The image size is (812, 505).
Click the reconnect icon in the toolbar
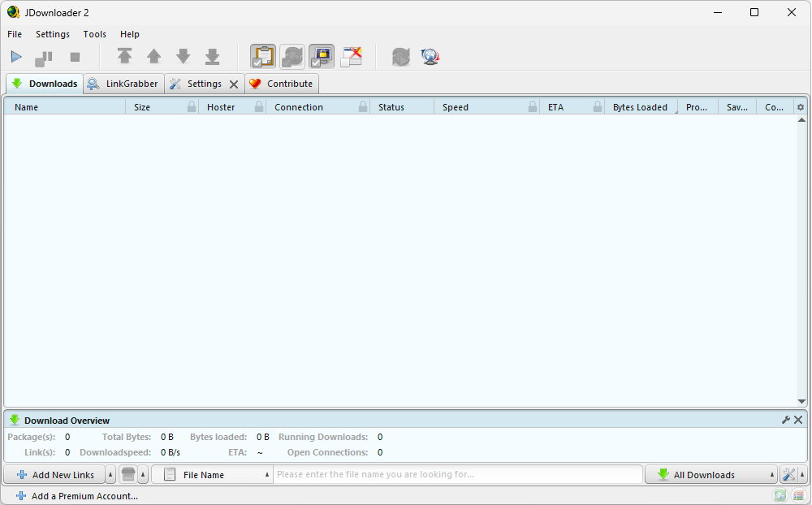(401, 57)
